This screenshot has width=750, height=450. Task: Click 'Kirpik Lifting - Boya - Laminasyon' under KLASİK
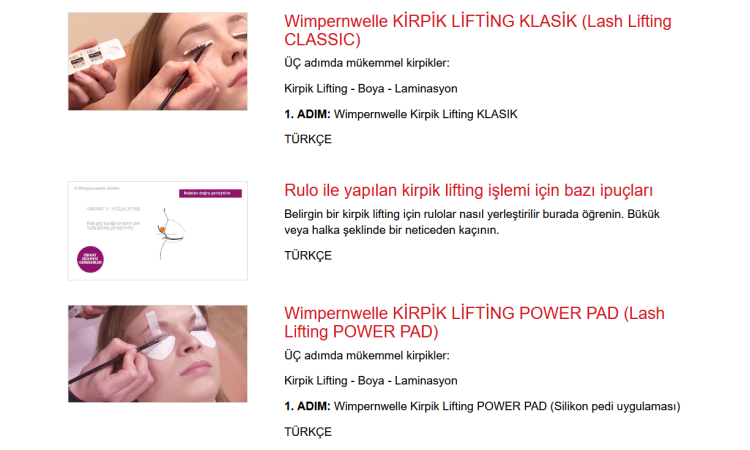pos(371,88)
